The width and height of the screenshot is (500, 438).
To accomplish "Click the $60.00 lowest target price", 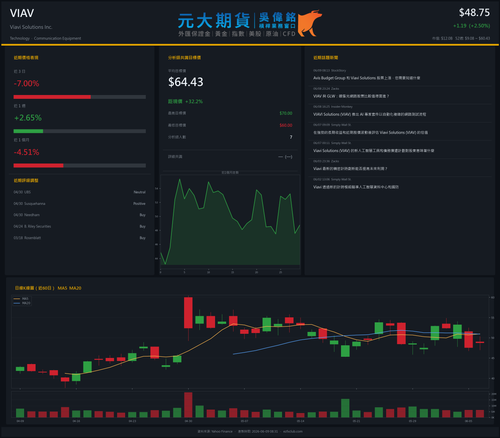I will [x=286, y=125].
